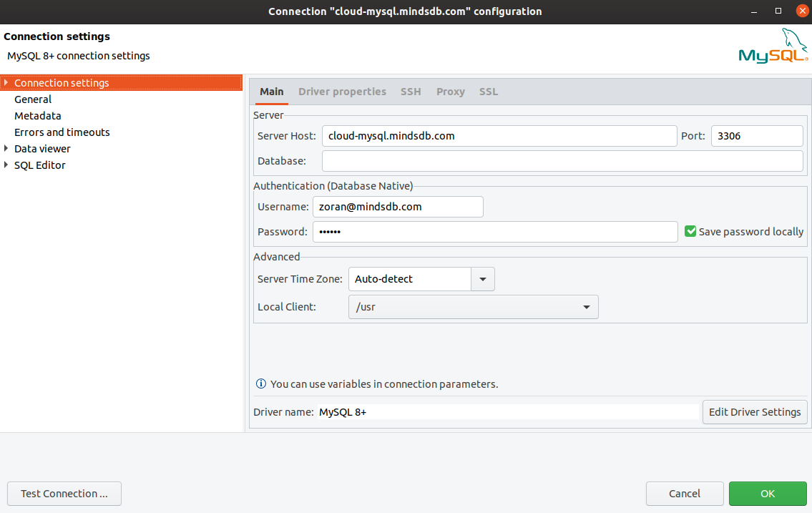Select Metadata in the settings tree
This screenshot has width=812, height=513.
[37, 115]
